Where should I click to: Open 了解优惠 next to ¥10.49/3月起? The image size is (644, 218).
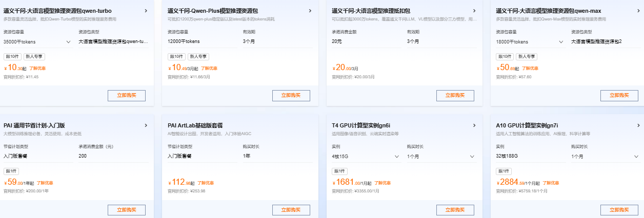[x=209, y=68]
